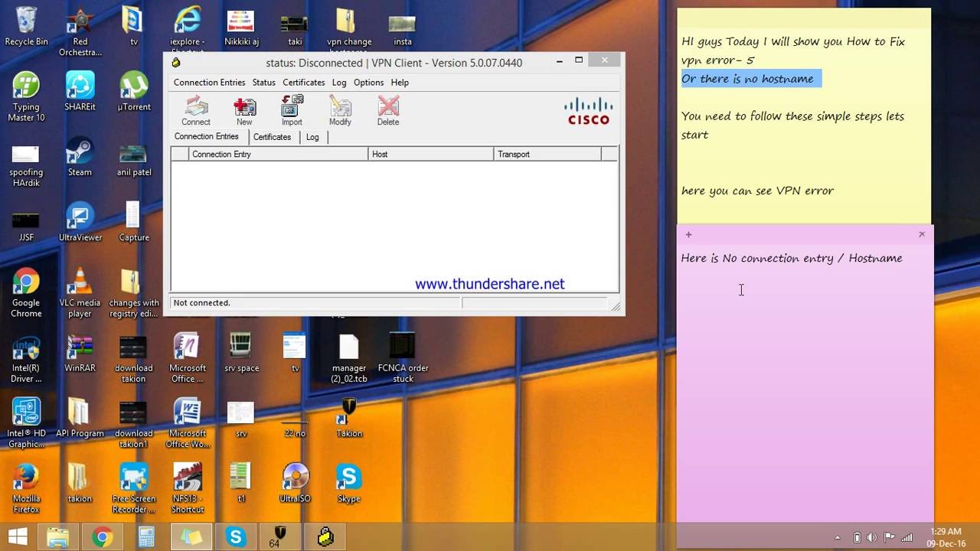The width and height of the screenshot is (980, 551).
Task: Open the Options menu
Action: click(368, 83)
